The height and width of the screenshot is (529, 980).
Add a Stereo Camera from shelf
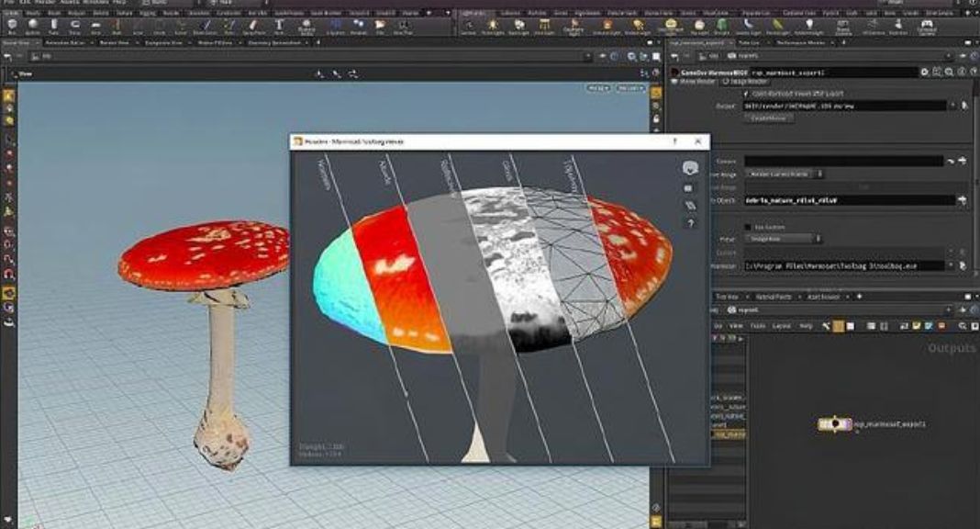coord(842,26)
